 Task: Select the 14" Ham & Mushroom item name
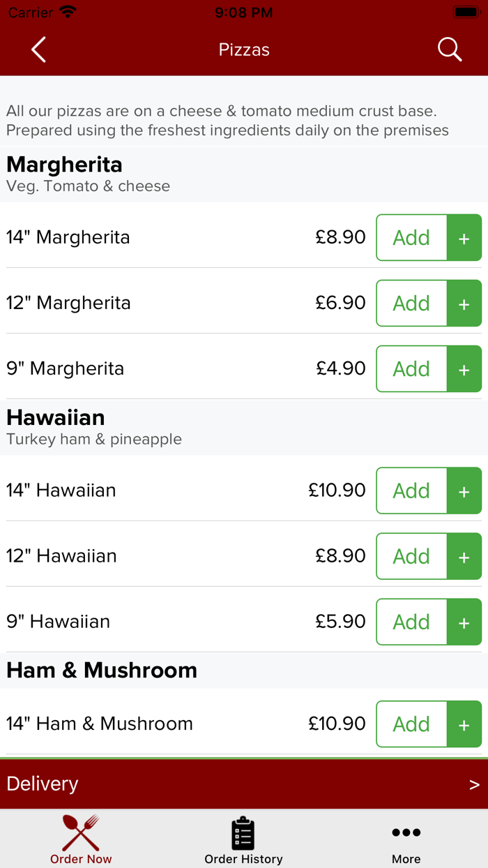100,724
